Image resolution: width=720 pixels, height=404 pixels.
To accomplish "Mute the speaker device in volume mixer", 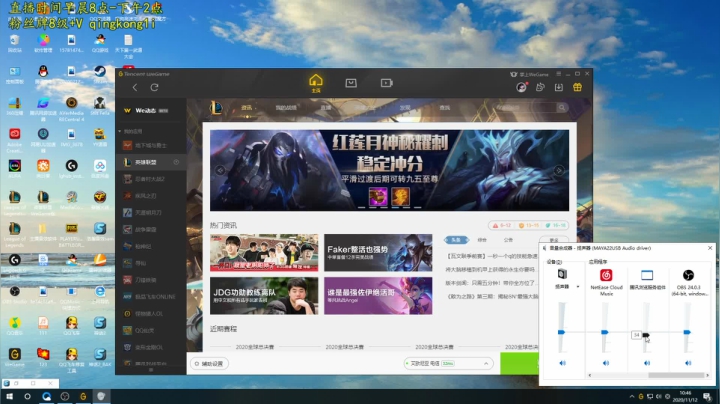I will coord(562,363).
